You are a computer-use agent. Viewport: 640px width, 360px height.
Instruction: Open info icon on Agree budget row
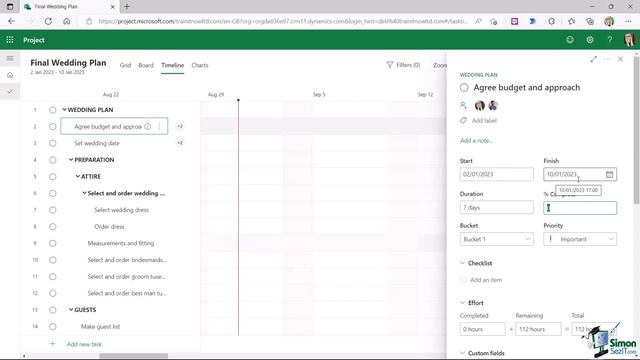pos(148,127)
